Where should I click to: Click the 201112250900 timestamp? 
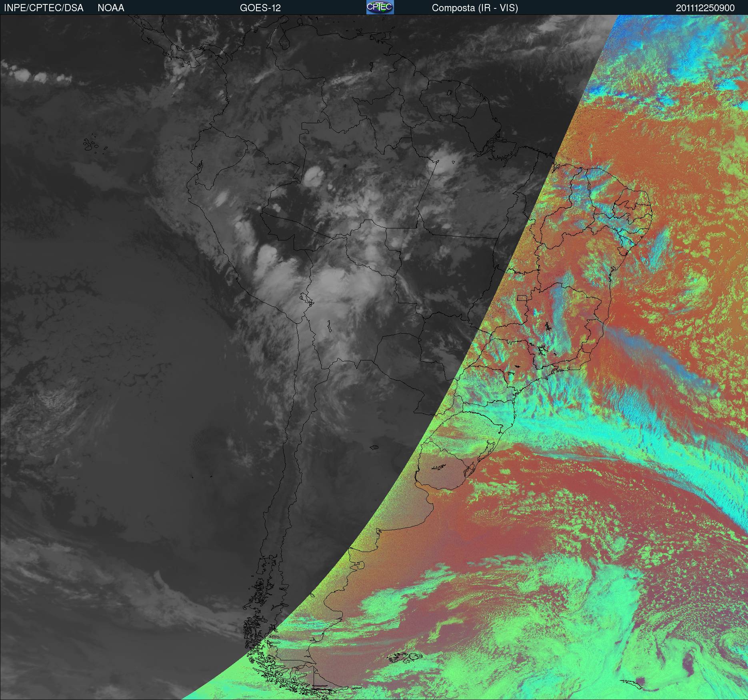(705, 8)
